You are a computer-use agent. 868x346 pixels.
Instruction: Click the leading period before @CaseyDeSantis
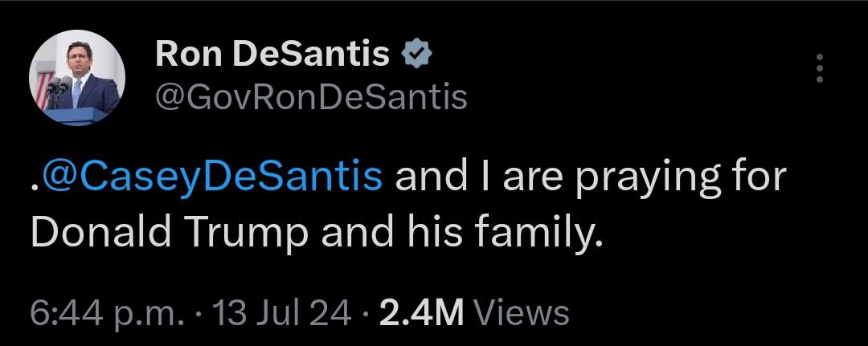click(x=34, y=186)
